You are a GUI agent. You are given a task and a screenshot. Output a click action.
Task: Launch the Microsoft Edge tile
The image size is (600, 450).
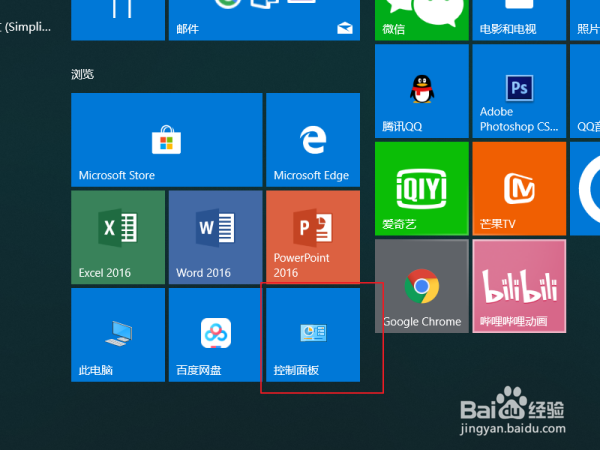[313, 140]
